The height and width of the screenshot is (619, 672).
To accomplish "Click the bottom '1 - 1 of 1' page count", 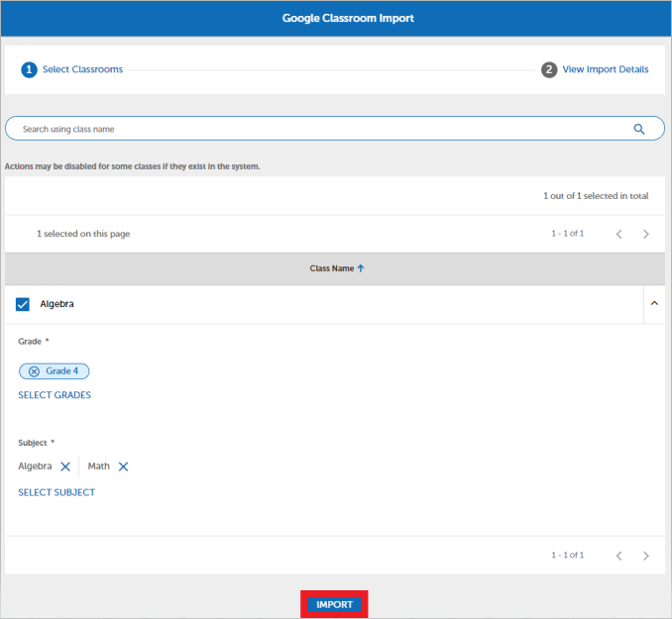I will click(x=567, y=556).
